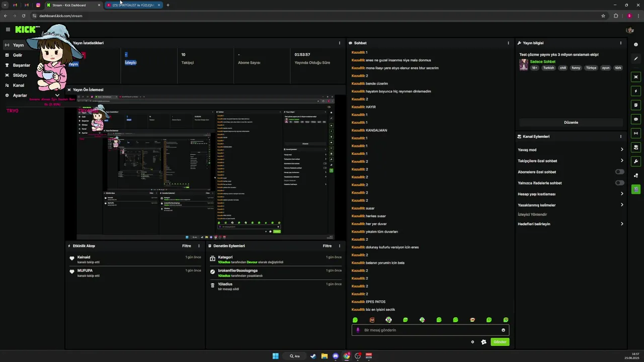Open emoji picker in chat message box
Image resolution: width=644 pixels, height=362 pixels.
point(503,330)
